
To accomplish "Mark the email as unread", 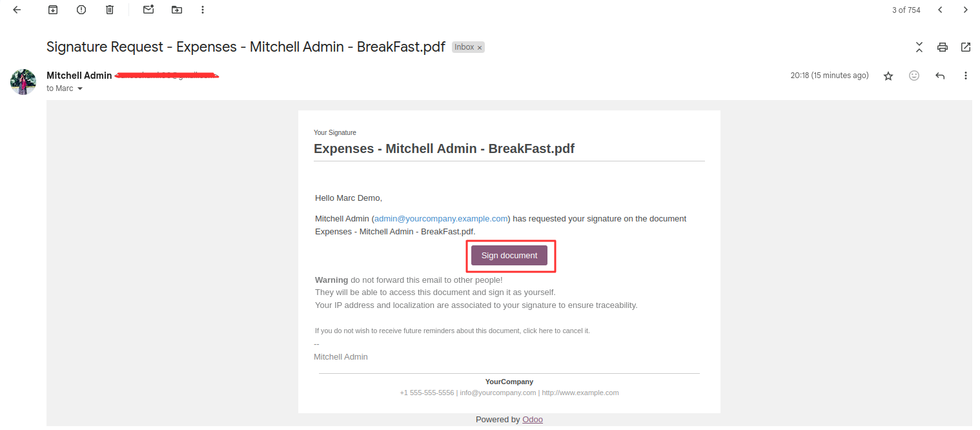I will coord(148,10).
